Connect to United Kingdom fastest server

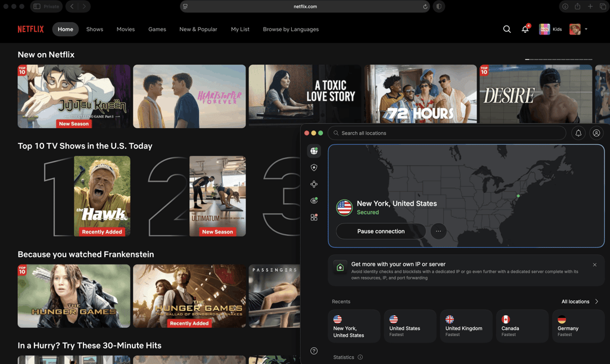click(466, 326)
